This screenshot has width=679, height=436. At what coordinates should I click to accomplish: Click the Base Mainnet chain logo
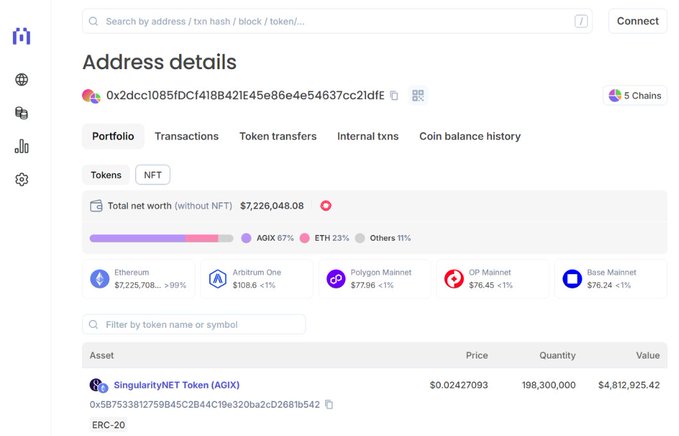(x=572, y=279)
